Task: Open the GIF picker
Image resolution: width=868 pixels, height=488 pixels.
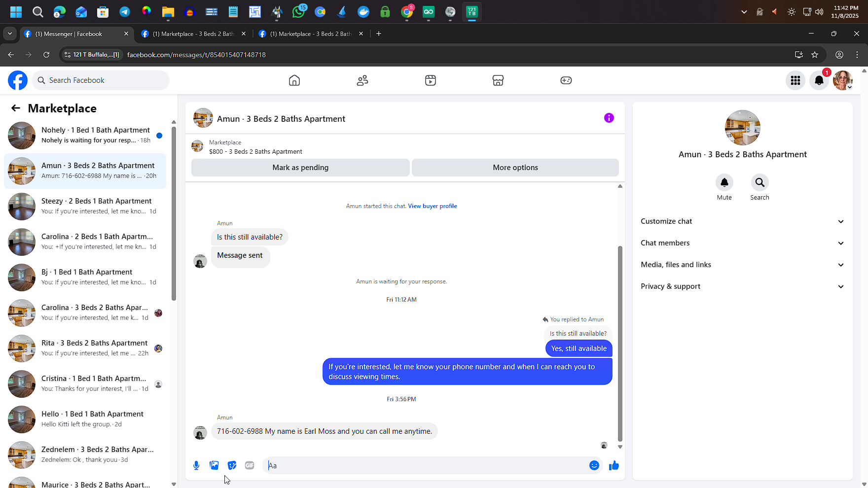Action: point(250,465)
